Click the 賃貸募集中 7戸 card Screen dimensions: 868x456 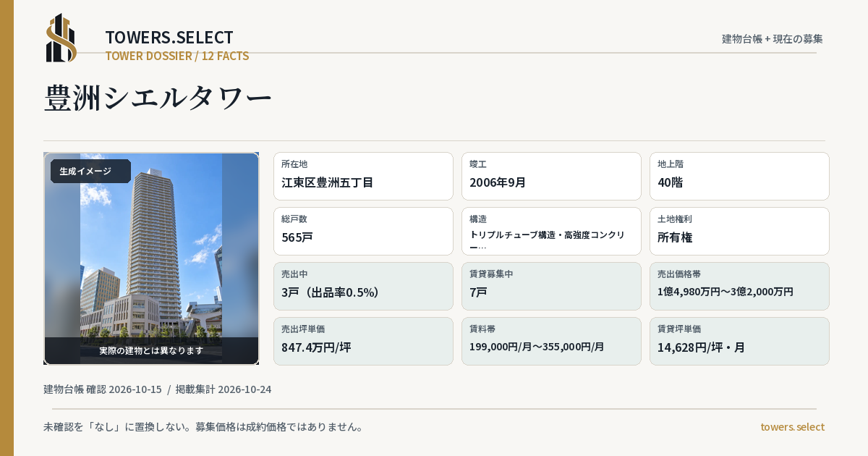point(551,286)
